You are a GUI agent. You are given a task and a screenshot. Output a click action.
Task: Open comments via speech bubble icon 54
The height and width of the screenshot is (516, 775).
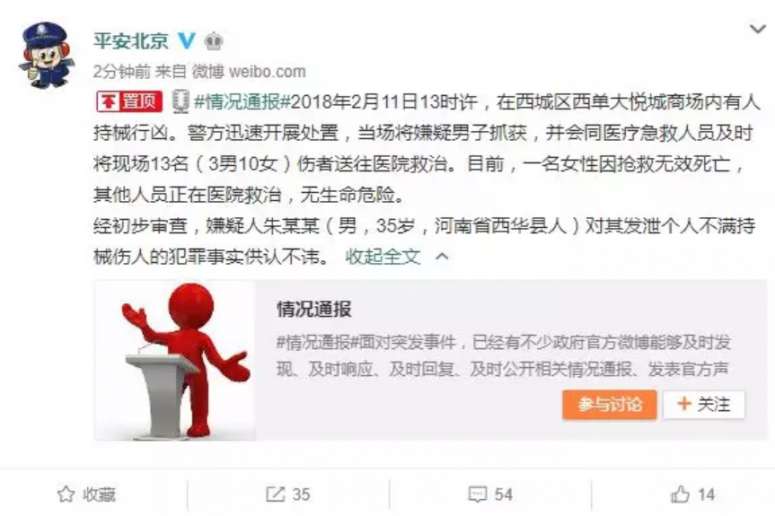pyautogui.click(x=477, y=494)
